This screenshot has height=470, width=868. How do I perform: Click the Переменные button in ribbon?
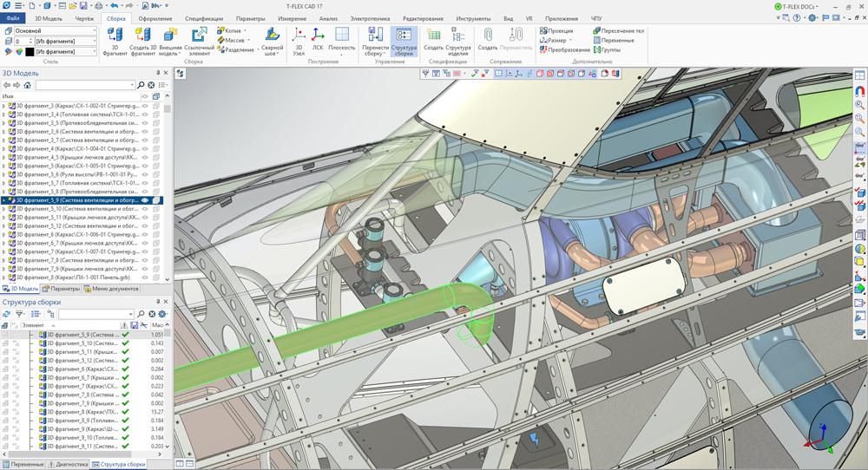click(617, 40)
